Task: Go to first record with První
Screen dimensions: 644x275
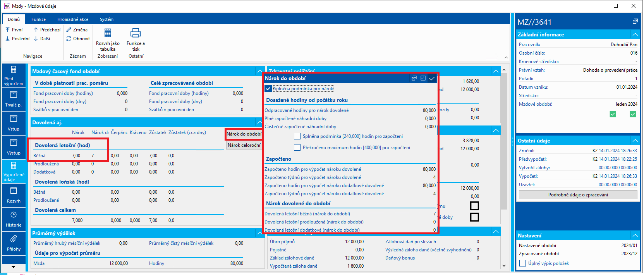Action: [x=14, y=30]
